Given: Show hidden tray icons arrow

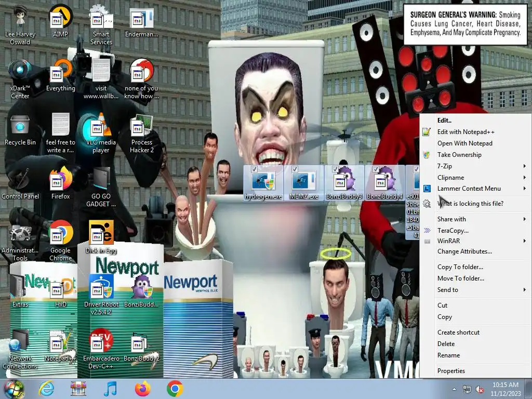Looking at the screenshot, I should pyautogui.click(x=454, y=389).
